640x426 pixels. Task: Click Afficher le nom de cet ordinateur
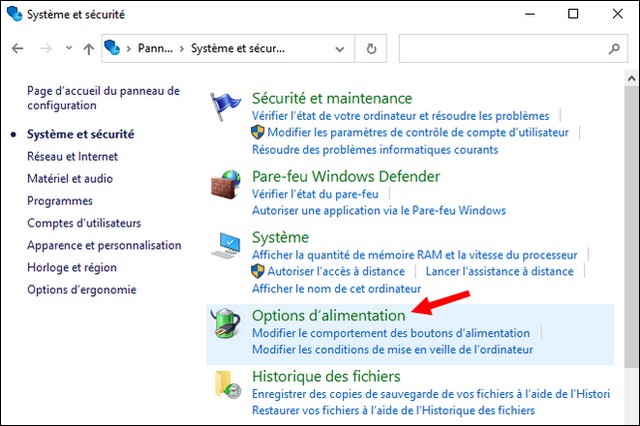pyautogui.click(x=336, y=289)
